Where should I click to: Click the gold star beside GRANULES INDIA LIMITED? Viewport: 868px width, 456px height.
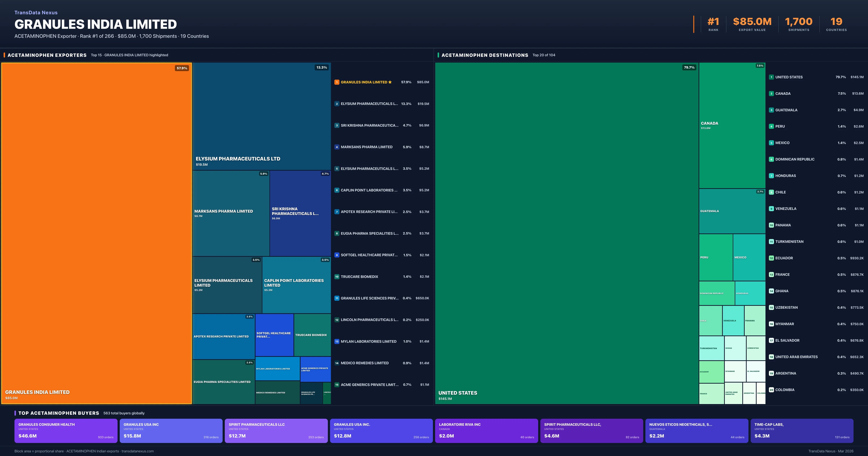coord(390,82)
